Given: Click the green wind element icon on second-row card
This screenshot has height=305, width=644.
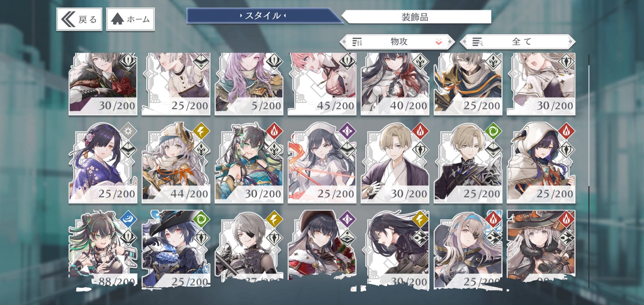Looking at the screenshot, I should 493,131.
